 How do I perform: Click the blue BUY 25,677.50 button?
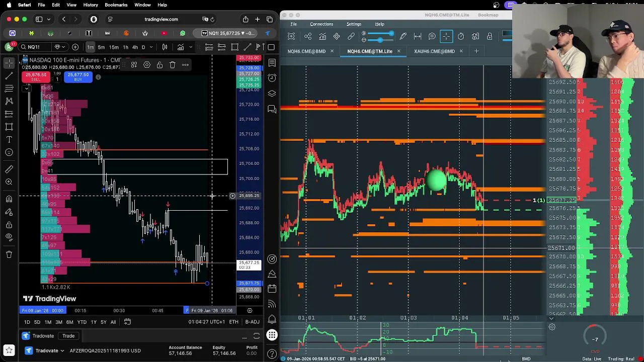(78, 77)
